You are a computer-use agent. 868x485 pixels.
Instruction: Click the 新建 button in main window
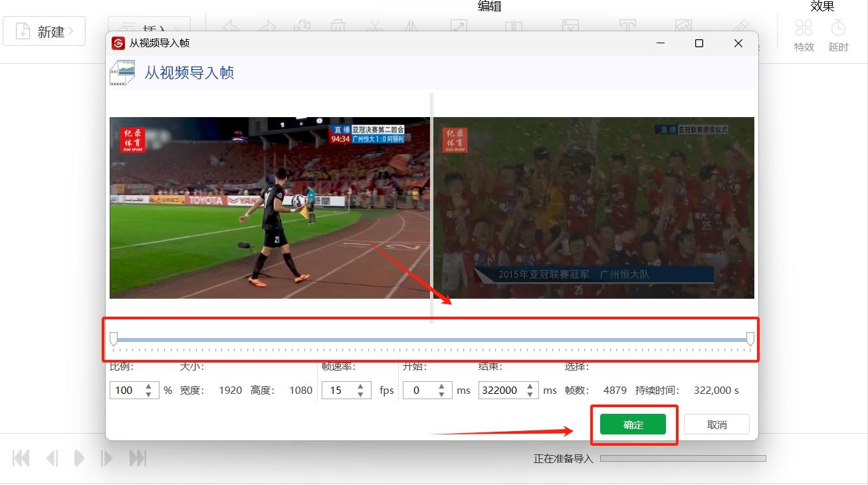[44, 31]
